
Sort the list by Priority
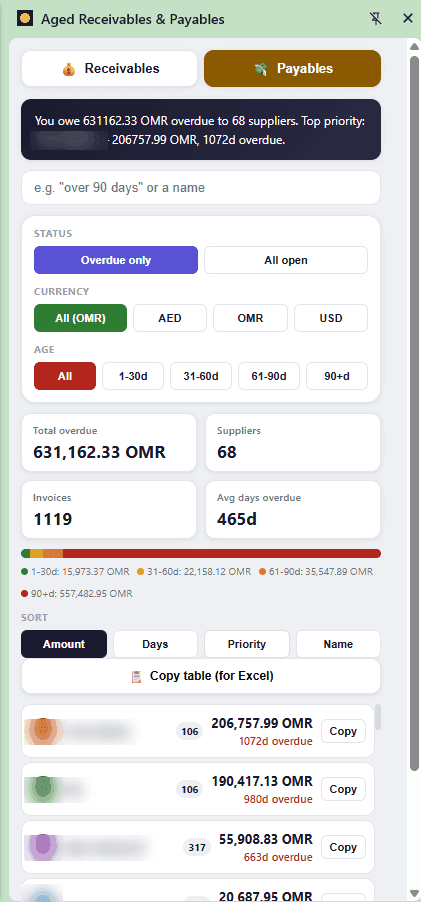coord(247,644)
